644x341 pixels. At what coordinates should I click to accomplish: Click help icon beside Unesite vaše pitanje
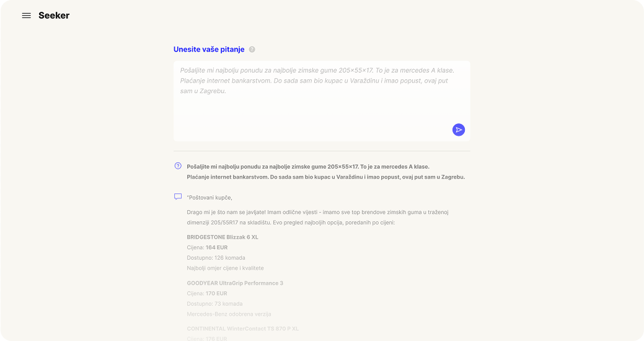tap(252, 50)
